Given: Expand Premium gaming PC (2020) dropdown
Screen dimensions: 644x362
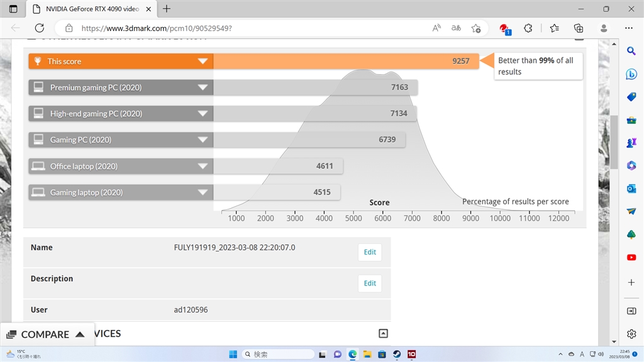Looking at the screenshot, I should coord(203,87).
